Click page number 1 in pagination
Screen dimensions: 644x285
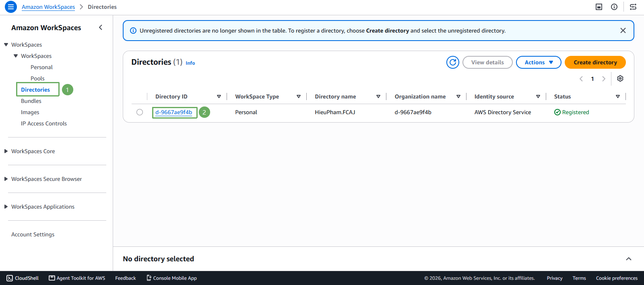(x=592, y=79)
